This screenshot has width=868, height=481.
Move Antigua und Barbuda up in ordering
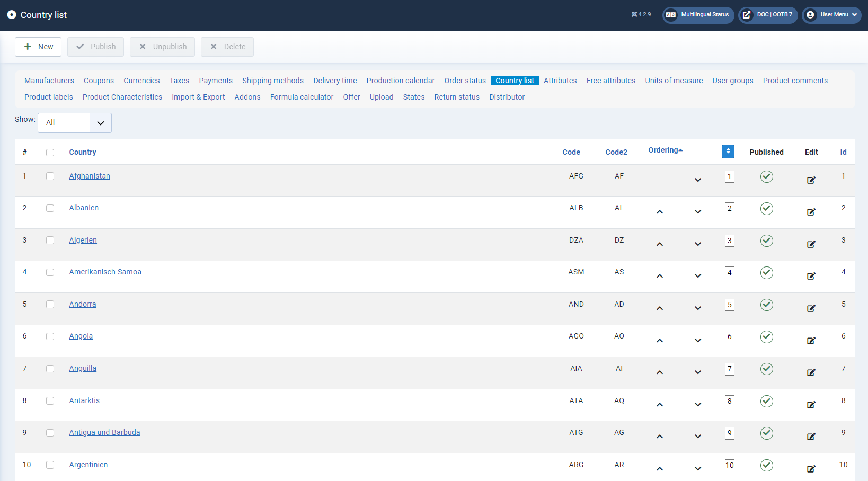coord(660,437)
